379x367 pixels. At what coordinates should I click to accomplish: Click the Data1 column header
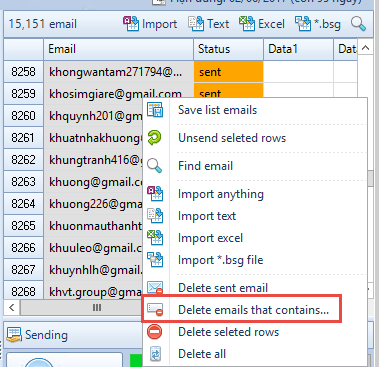pos(298,49)
